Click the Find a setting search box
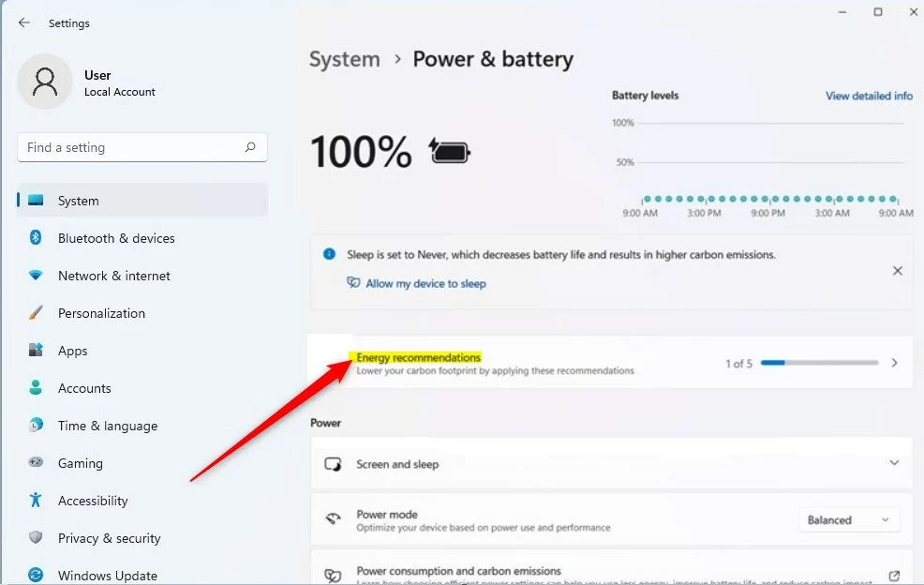This screenshot has height=585, width=924. coord(131,147)
